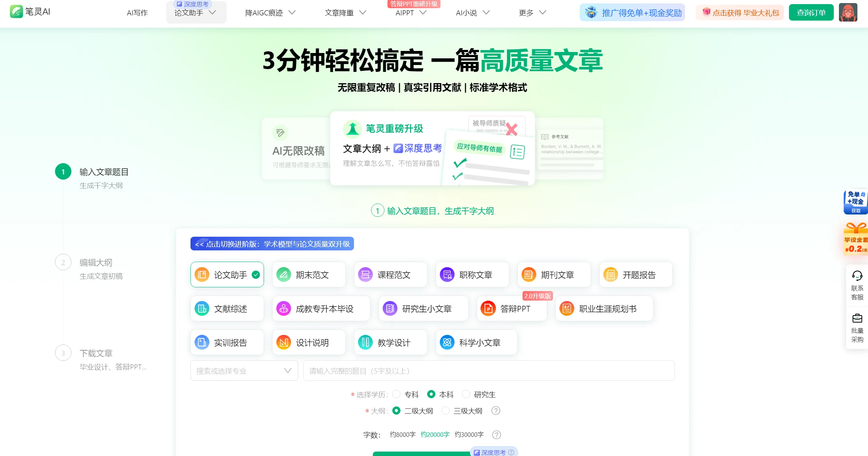This screenshot has width=868, height=456.
Task: Expand the AIPPT menu
Action: [x=410, y=13]
